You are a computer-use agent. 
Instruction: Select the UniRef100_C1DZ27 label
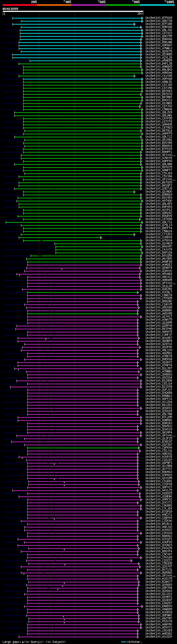159,561
